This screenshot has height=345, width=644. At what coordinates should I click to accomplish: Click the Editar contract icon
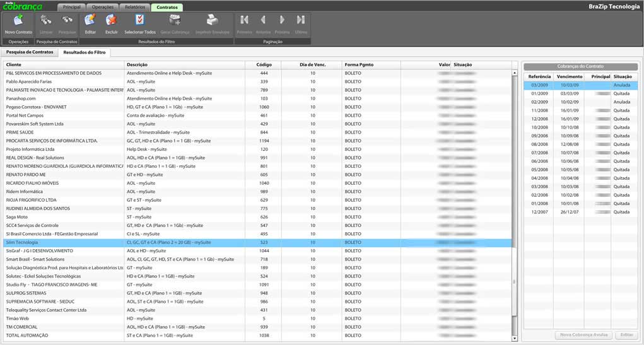tap(90, 20)
